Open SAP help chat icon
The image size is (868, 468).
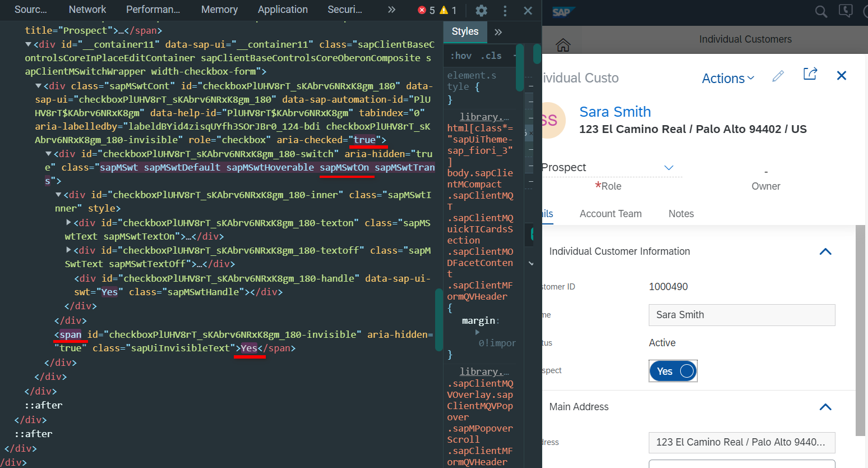[x=846, y=11]
